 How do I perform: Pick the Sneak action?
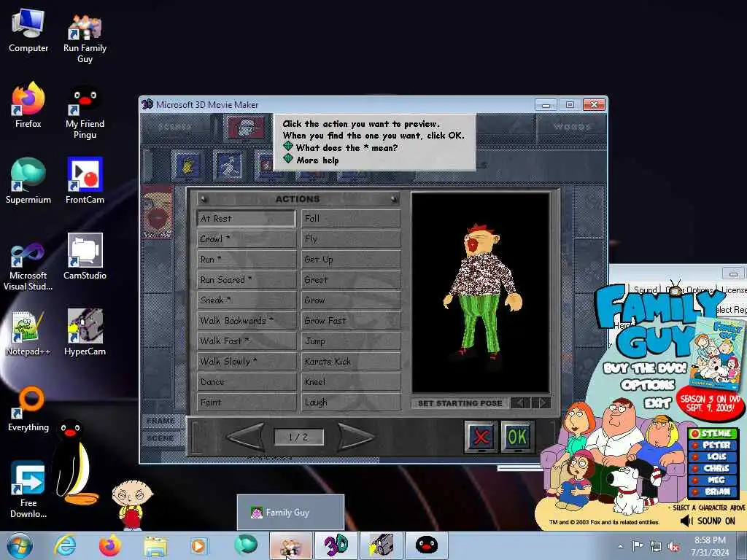pos(247,300)
